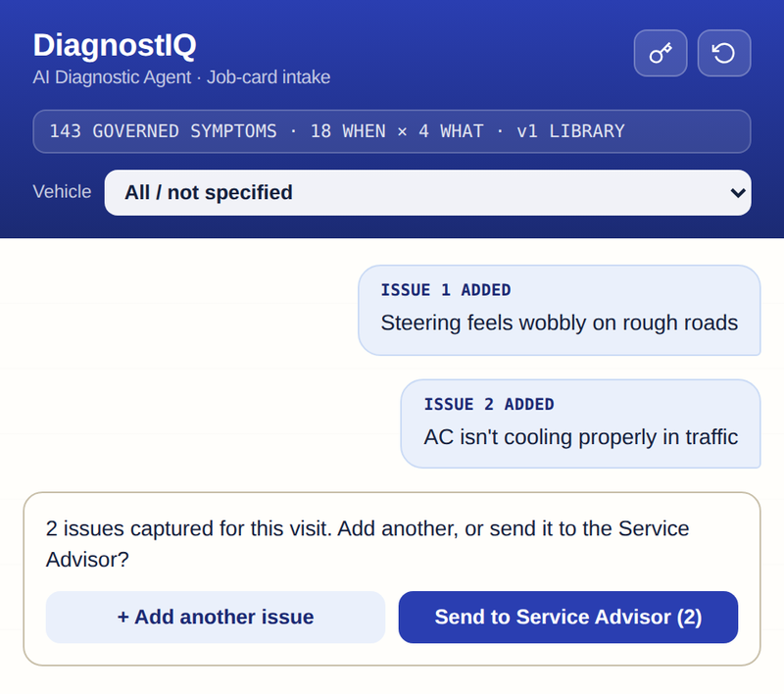
Task: Click the '2 issues captured for this visit' message
Action: tap(367, 544)
